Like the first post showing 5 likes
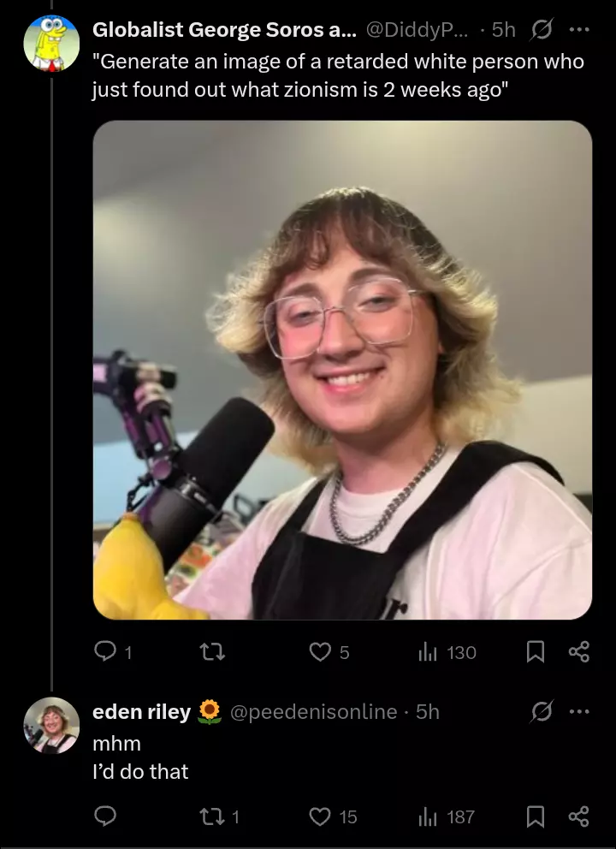The height and width of the screenshot is (849, 616). click(x=329, y=652)
